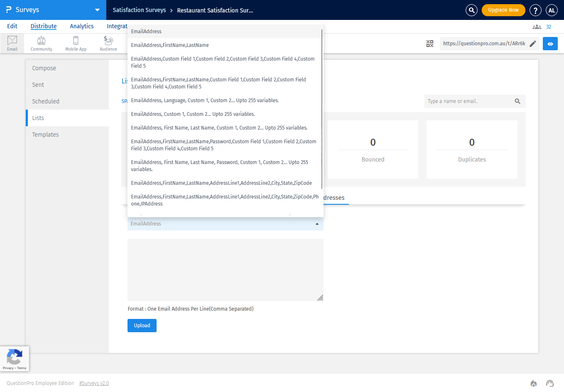Click the Audience distribution icon

(x=108, y=43)
